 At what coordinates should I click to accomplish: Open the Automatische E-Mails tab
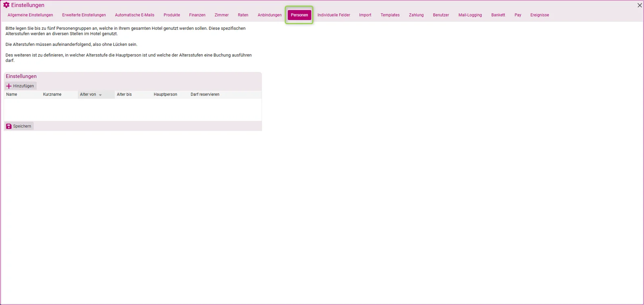(x=135, y=15)
